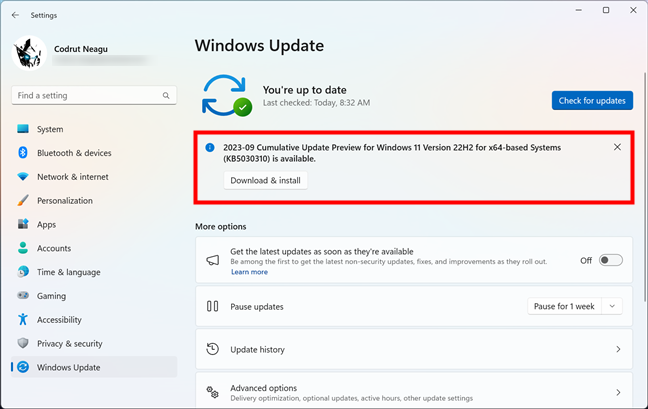648x409 pixels.
Task: Click the Codrut Neagu account name
Action: pos(81,49)
